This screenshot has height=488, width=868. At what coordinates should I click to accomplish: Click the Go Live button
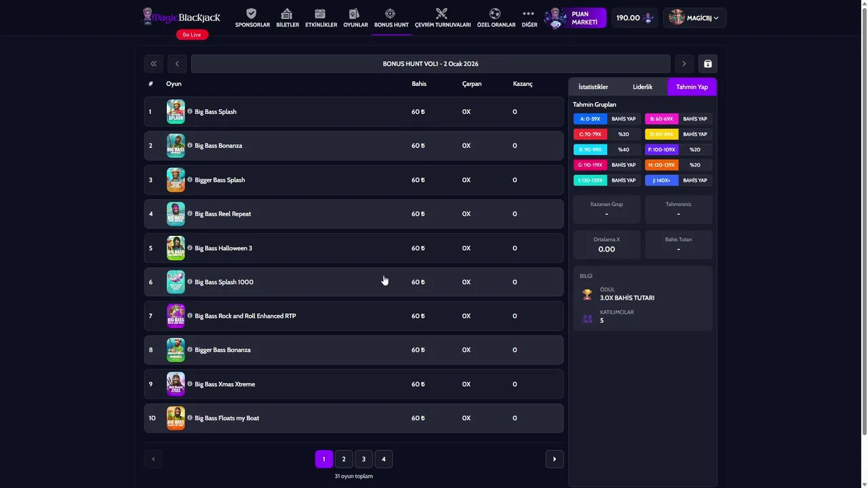(192, 35)
